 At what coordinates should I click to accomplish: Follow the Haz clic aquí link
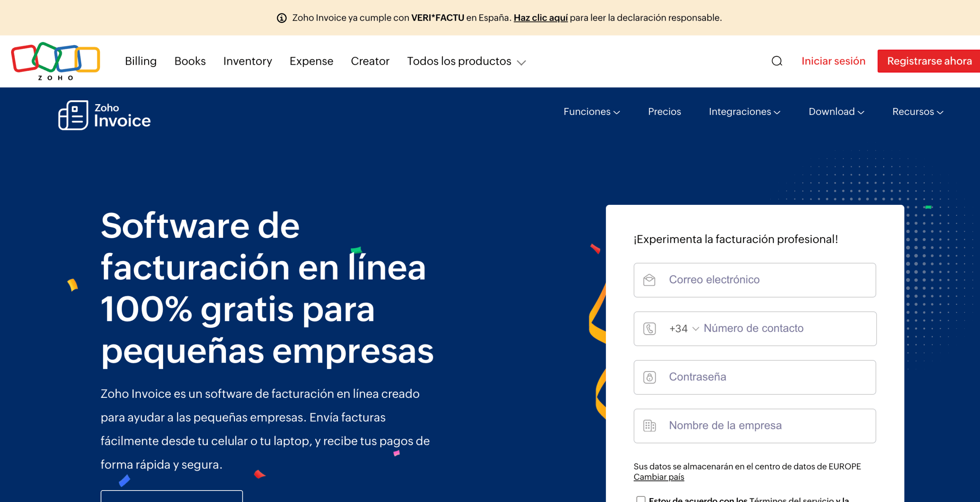(541, 18)
